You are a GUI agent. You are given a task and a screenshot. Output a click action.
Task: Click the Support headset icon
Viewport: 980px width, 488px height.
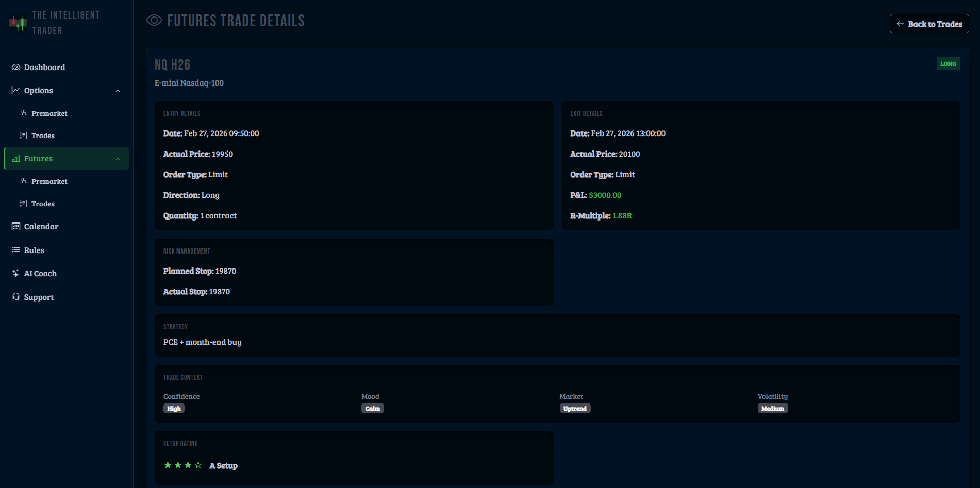coord(16,297)
